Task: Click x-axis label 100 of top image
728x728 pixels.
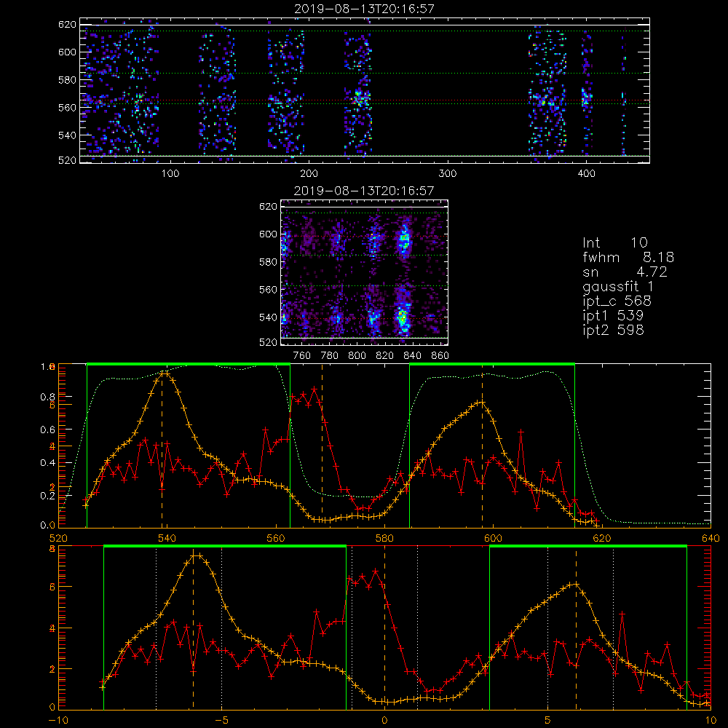Action: pyautogui.click(x=170, y=174)
